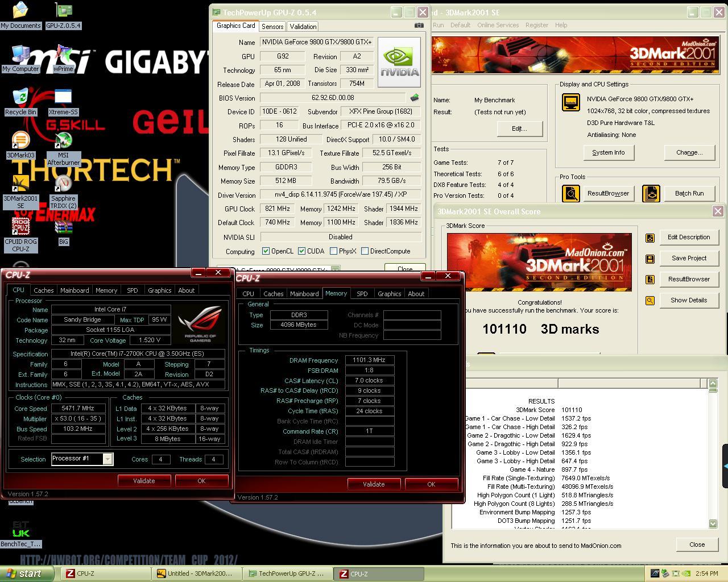
Task: Click Close in results submission dialog
Action: click(697, 544)
